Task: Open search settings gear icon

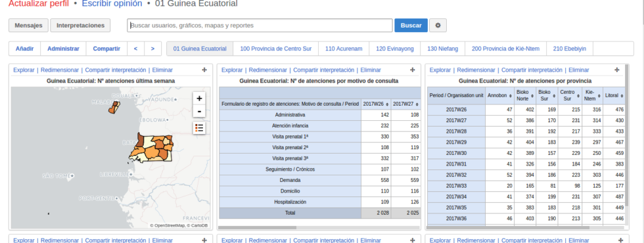Action: click(x=438, y=26)
